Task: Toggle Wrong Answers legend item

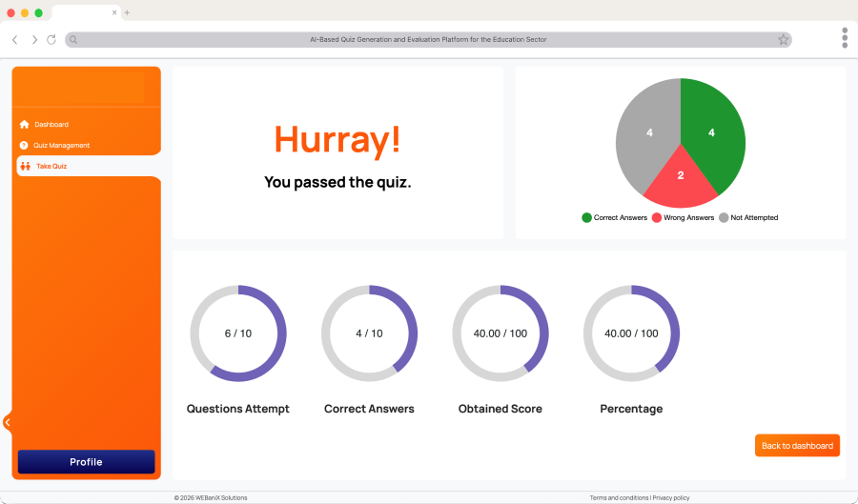Action: coord(683,218)
